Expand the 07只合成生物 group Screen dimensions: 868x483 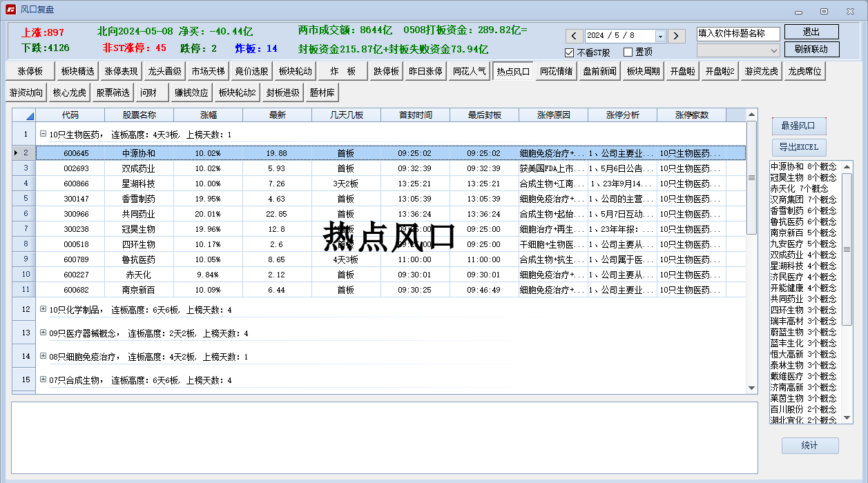click(43, 380)
